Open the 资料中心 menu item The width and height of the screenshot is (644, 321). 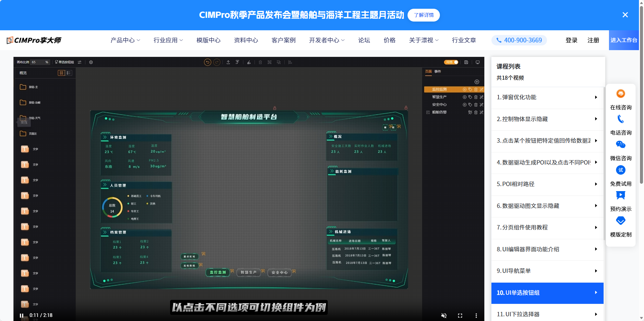(x=246, y=40)
